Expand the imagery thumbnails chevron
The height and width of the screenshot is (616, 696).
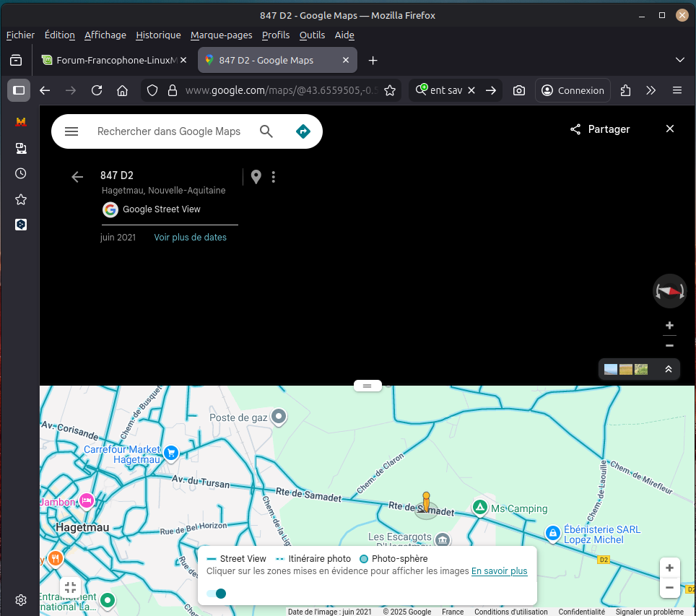(x=668, y=369)
